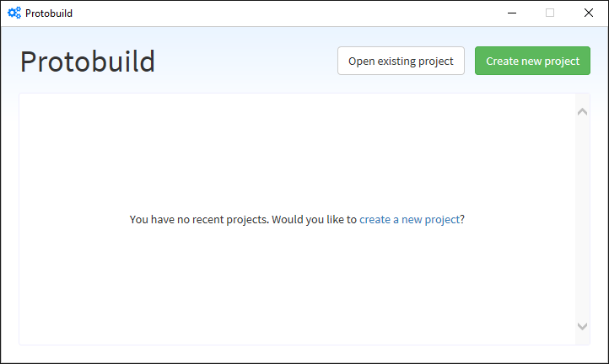Image resolution: width=609 pixels, height=364 pixels.
Task: Click the large Protobuild heading
Action: click(x=88, y=62)
